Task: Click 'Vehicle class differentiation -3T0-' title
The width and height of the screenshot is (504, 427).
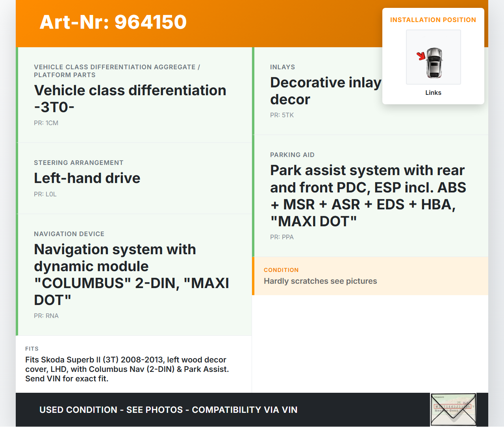Action: click(x=130, y=98)
